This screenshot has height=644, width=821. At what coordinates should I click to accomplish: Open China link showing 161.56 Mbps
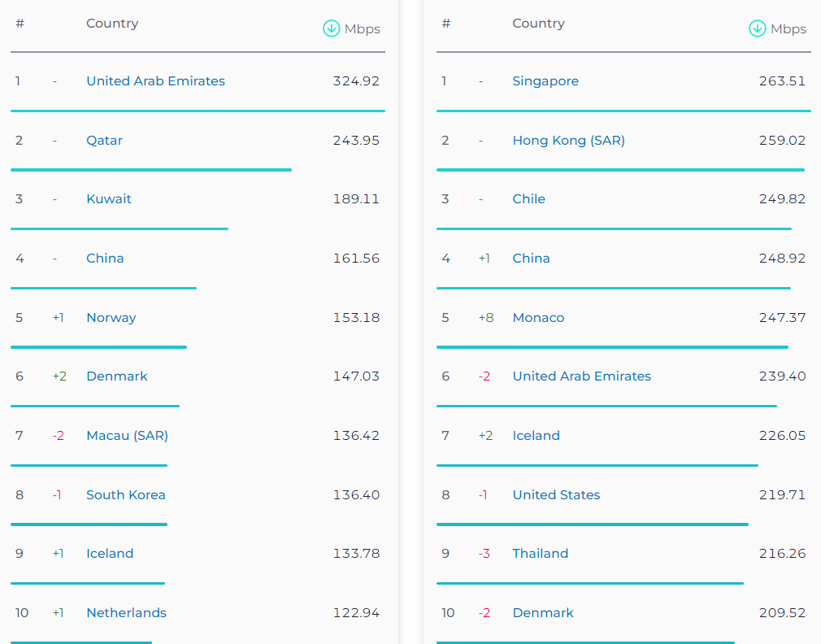point(105,259)
